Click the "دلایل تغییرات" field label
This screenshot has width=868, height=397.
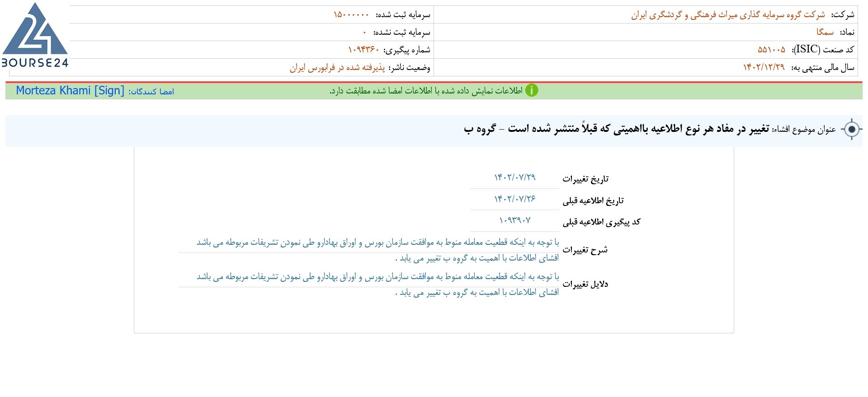click(x=585, y=284)
